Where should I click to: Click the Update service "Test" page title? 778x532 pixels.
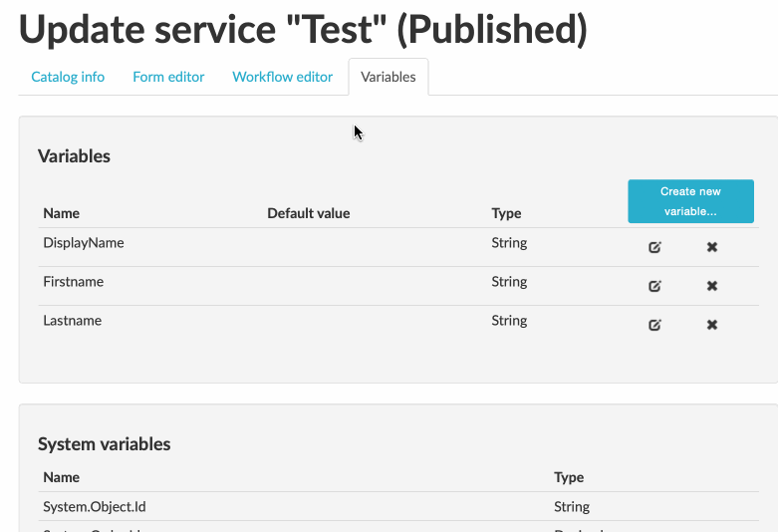click(x=303, y=30)
